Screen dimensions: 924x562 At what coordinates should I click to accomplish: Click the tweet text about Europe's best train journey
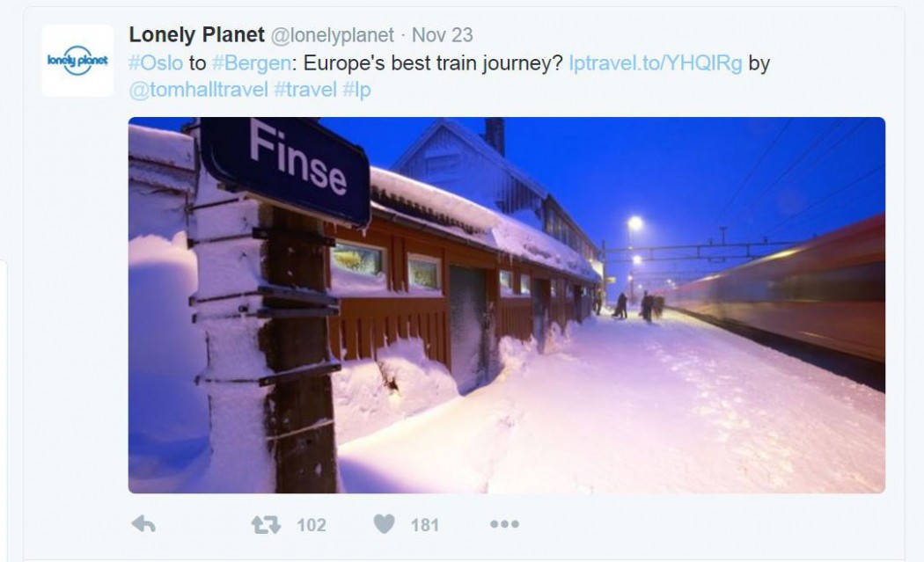point(433,63)
